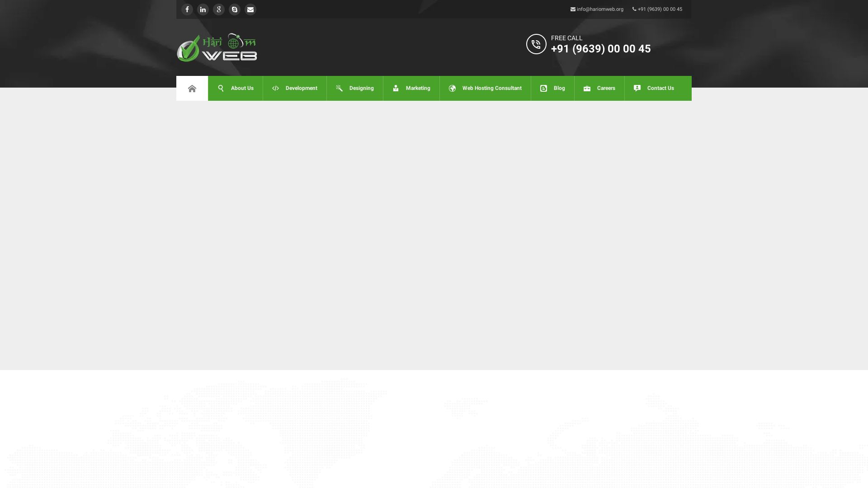The image size is (868, 488).
Task: Navigate to the Careers page
Action: pyautogui.click(x=599, y=89)
